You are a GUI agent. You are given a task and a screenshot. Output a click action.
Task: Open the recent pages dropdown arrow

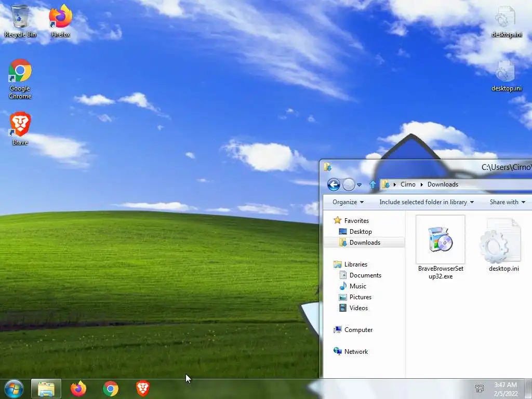(359, 185)
